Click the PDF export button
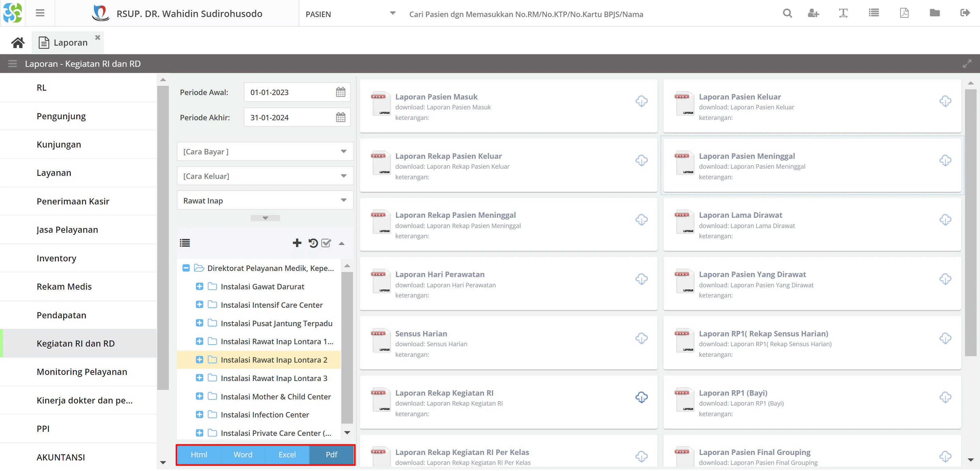Image resolution: width=980 pixels, height=471 pixels. pos(331,455)
